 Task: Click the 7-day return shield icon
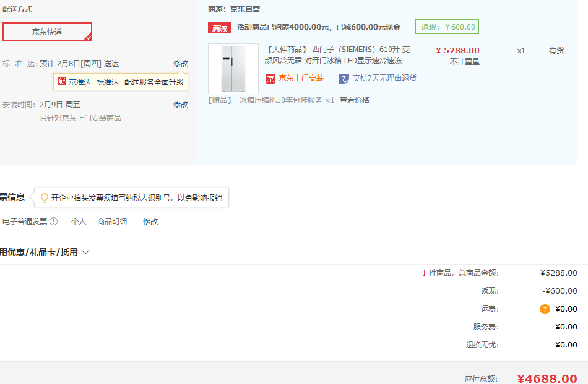tap(344, 79)
